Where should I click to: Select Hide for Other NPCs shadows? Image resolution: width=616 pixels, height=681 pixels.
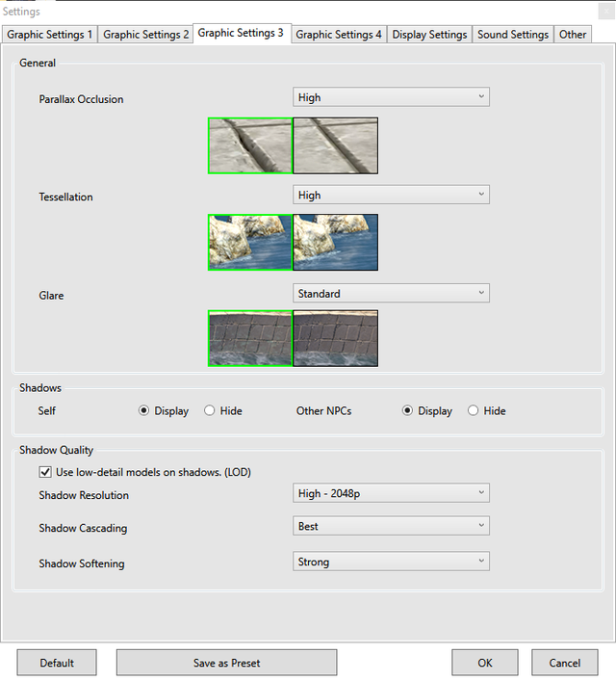473,411
